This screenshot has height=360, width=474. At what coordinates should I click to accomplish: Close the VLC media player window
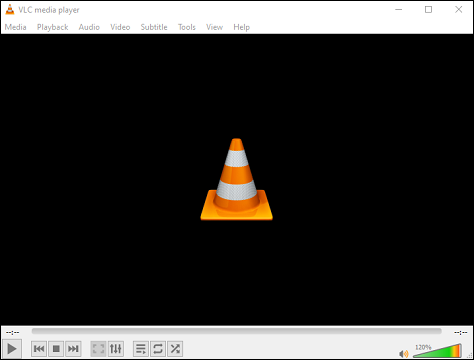459,10
